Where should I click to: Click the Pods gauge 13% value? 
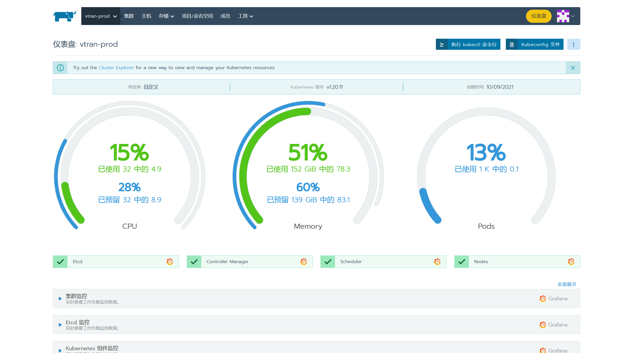pyautogui.click(x=486, y=152)
